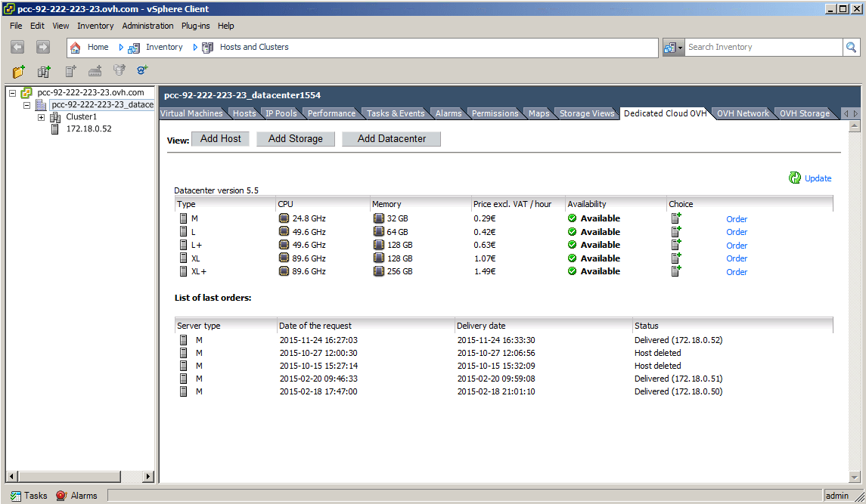Click the Cluster1 icon in tree

click(x=55, y=117)
